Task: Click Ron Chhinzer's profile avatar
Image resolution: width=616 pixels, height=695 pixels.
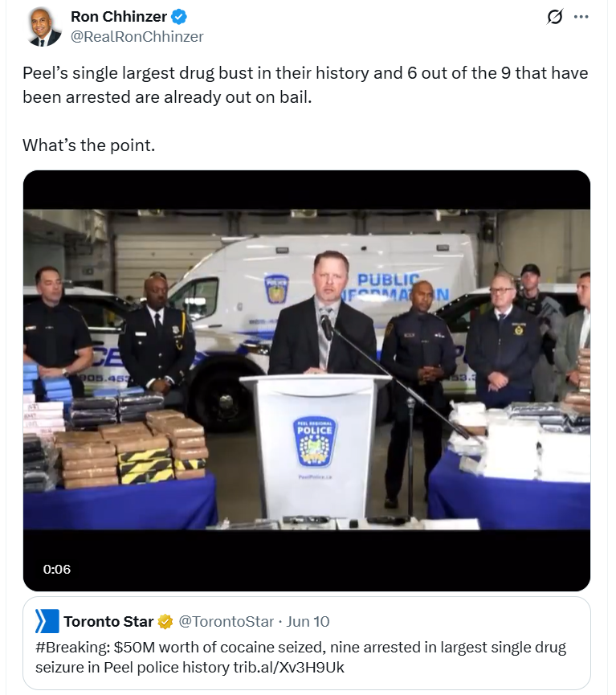Action: tap(43, 27)
